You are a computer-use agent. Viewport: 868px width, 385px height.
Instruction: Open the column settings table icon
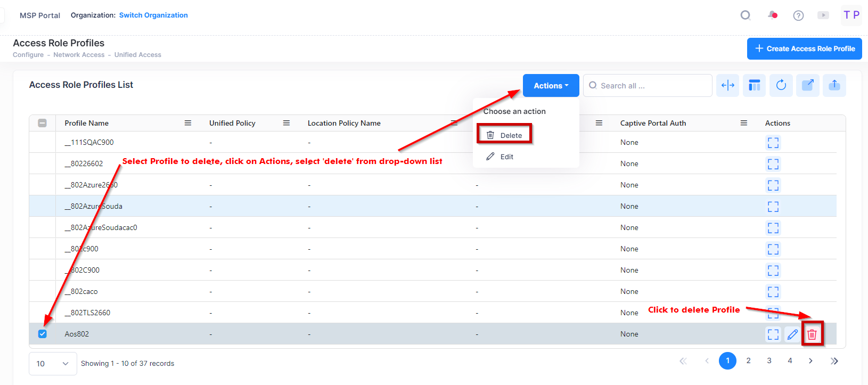[x=754, y=85]
